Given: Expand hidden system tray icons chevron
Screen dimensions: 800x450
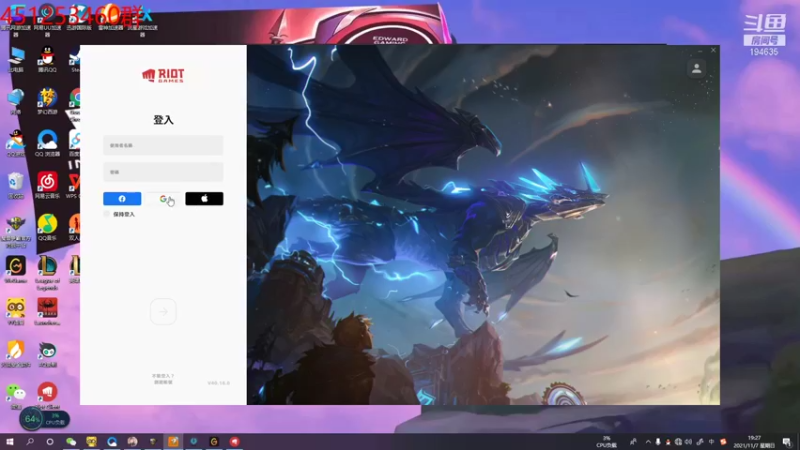Looking at the screenshot, I should tap(648, 442).
